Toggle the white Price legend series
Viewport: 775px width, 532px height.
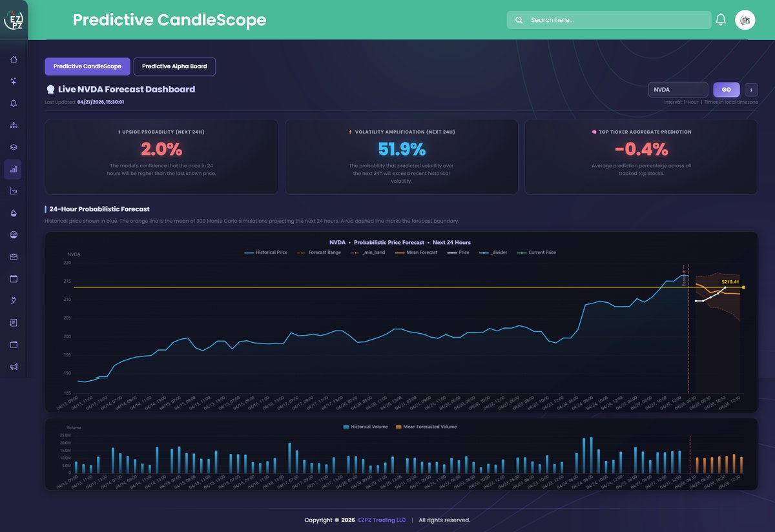point(458,252)
